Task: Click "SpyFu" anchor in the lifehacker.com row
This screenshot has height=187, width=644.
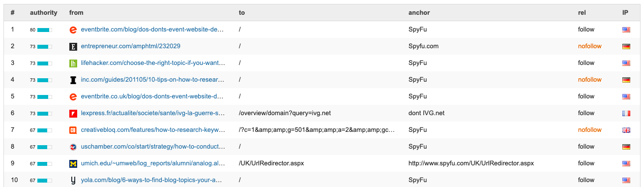Action: [417, 63]
